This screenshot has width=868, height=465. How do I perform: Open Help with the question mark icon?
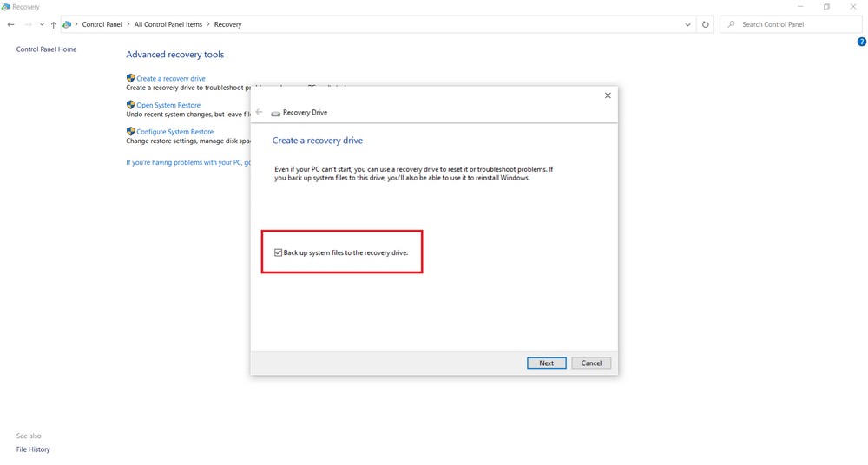point(861,42)
